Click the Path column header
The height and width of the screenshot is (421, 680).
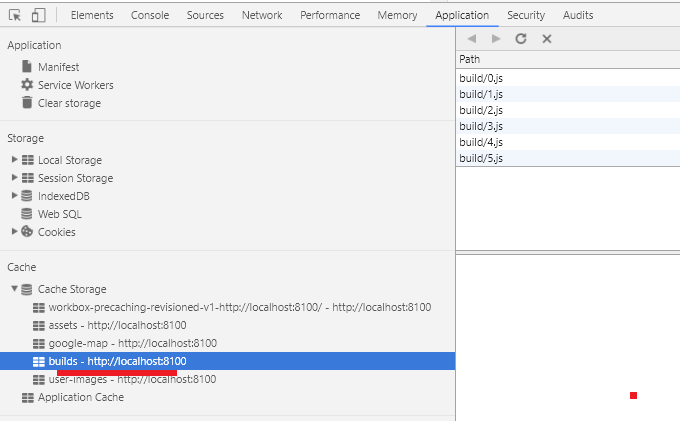pos(568,59)
